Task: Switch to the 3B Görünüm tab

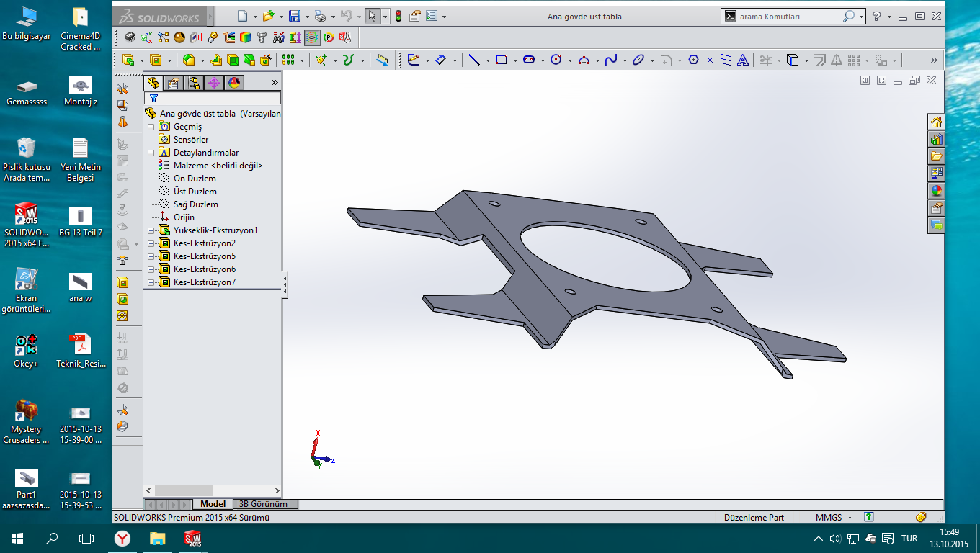Action: 264,504
